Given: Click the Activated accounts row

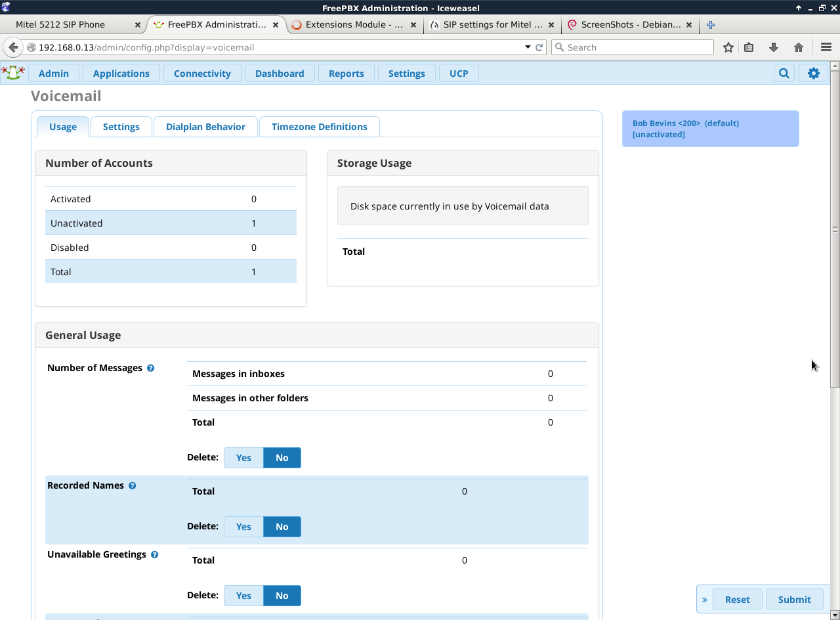Looking at the screenshot, I should pyautogui.click(x=171, y=199).
